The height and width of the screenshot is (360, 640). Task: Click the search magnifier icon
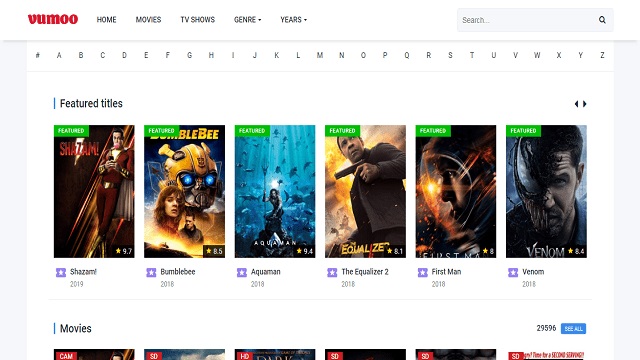point(602,20)
